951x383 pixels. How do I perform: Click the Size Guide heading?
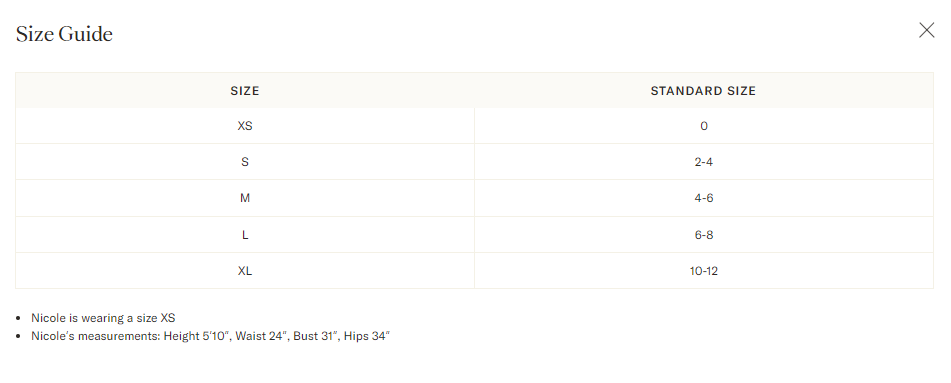(64, 33)
